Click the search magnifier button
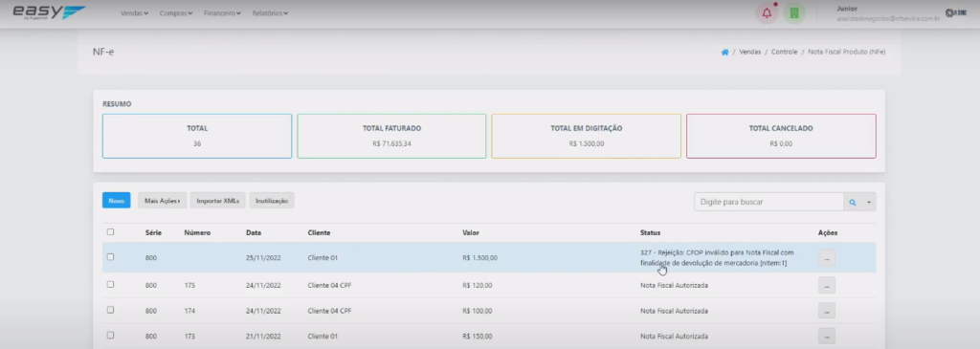The width and height of the screenshot is (980, 349). (x=852, y=203)
